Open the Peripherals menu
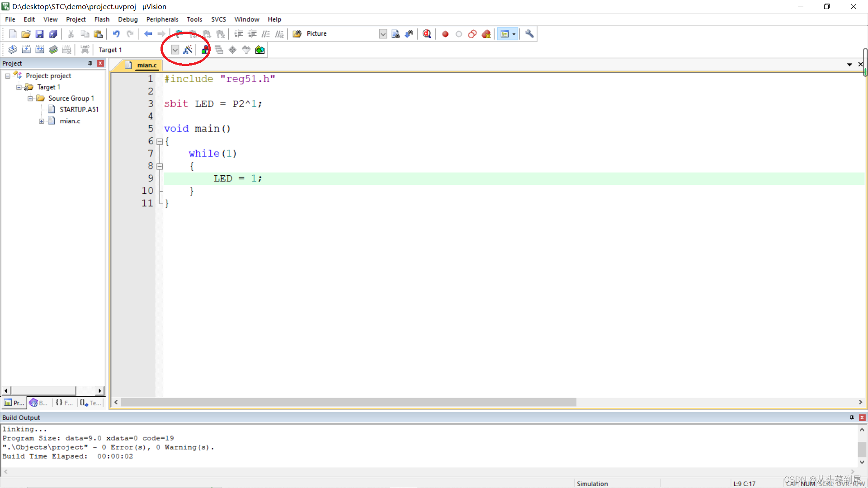Viewport: 868px width, 488px height. [162, 19]
